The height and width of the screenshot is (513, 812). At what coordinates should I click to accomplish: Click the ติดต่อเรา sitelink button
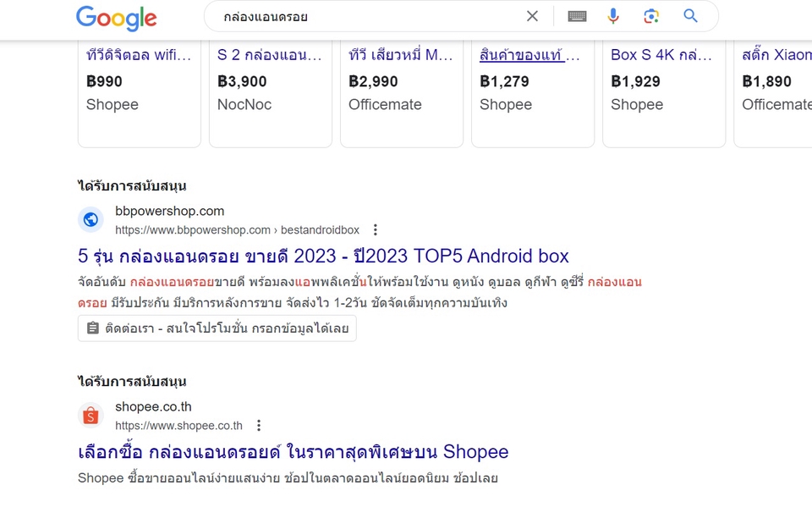click(217, 328)
